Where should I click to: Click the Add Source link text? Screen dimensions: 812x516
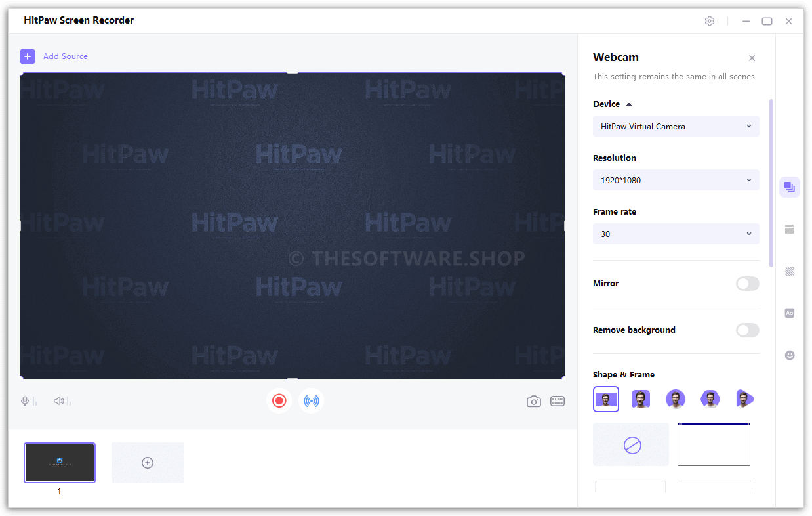pos(66,56)
